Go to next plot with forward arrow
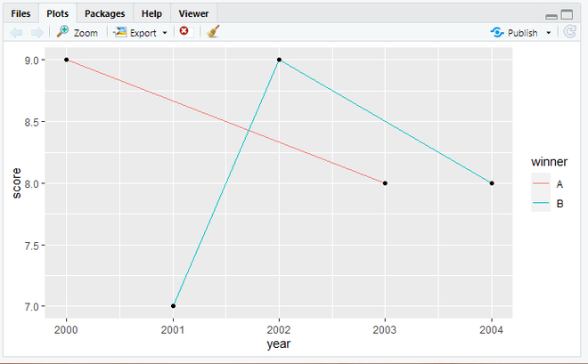This screenshot has width=588, height=364. 37,33
